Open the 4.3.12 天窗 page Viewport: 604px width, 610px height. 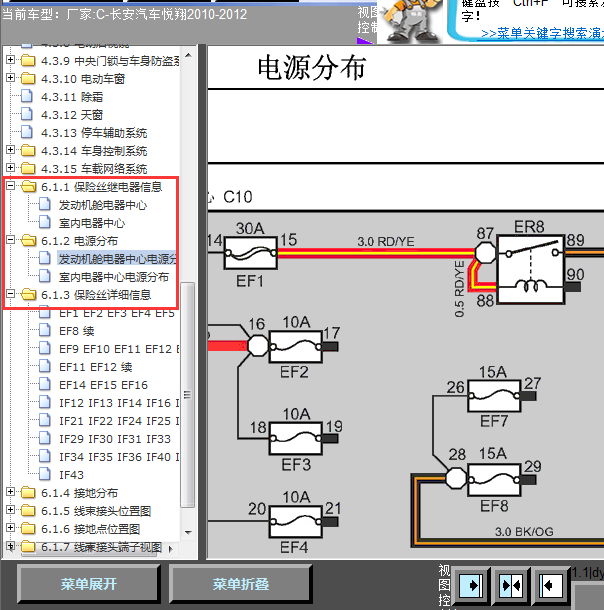pos(72,115)
